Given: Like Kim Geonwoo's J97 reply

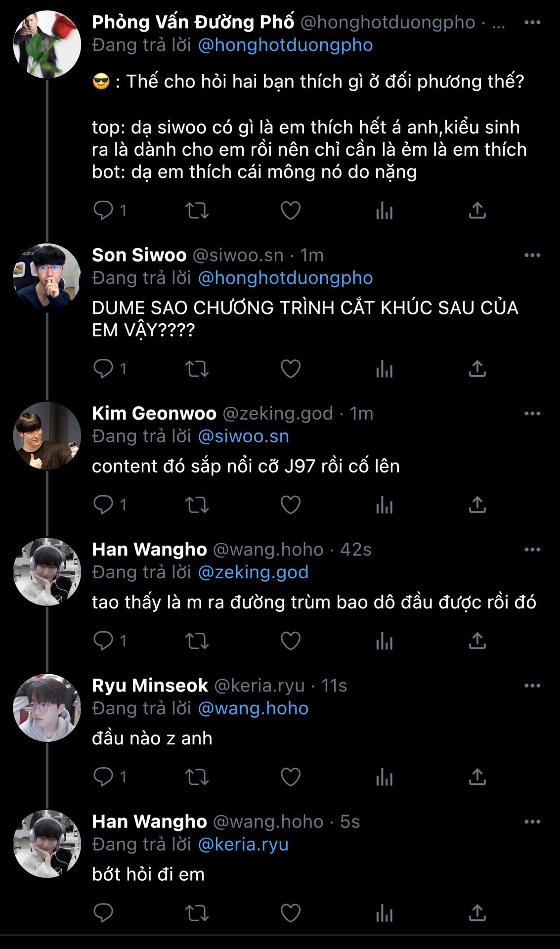Looking at the screenshot, I should [291, 505].
